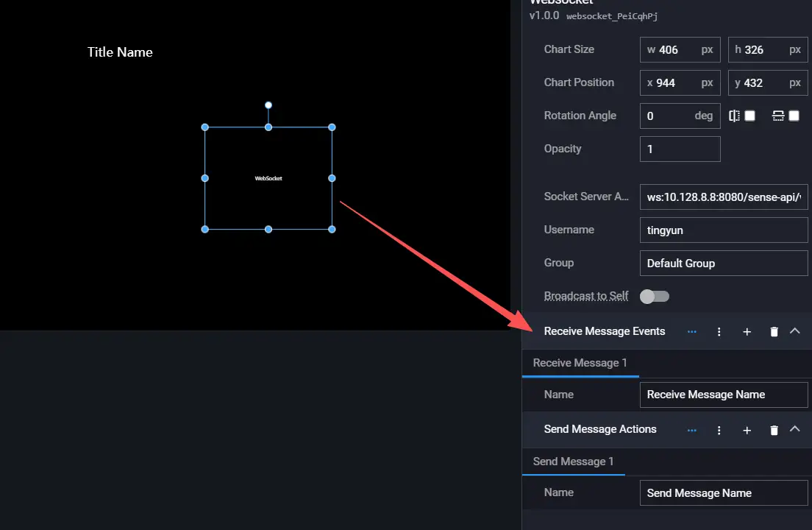Click blue ellipsis beside Send Message Actions
Screen dimensions: 812x530
691,430
